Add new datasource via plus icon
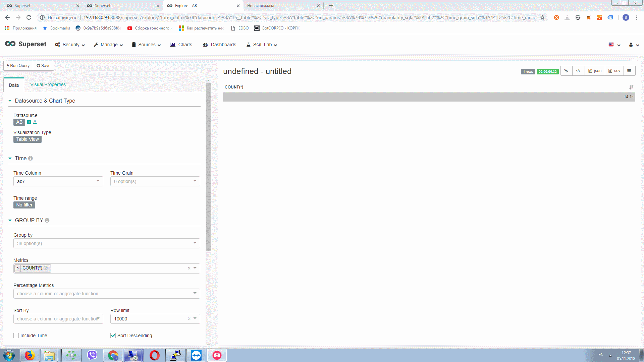 (29, 122)
